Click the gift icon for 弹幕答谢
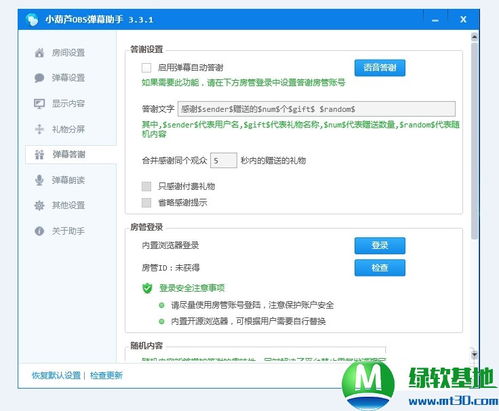Viewport: 499px width, 411px height. [39, 154]
